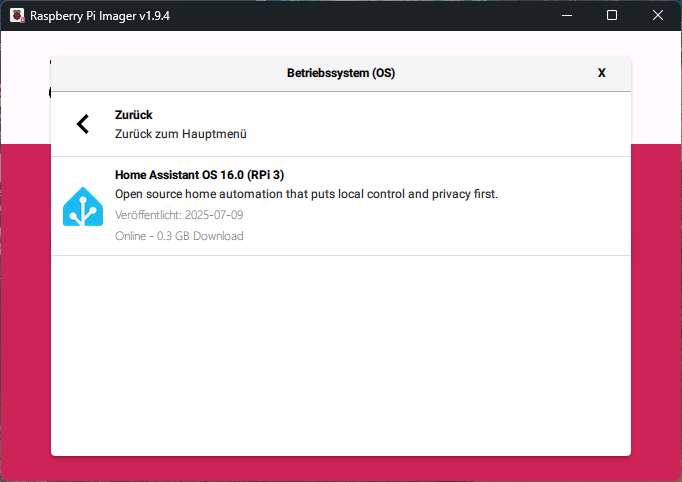This screenshot has width=682, height=482.
Task: Minimize the Raspberry Pi Imager window
Action: click(567, 16)
